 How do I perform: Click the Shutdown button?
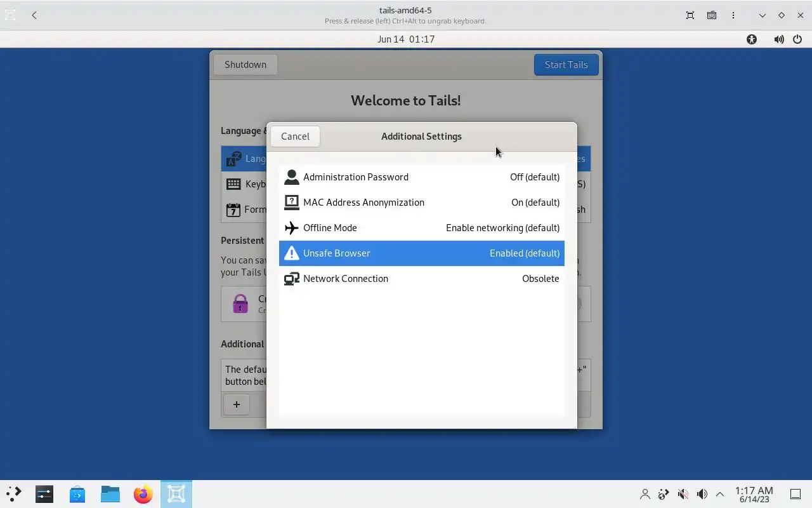coord(246,65)
